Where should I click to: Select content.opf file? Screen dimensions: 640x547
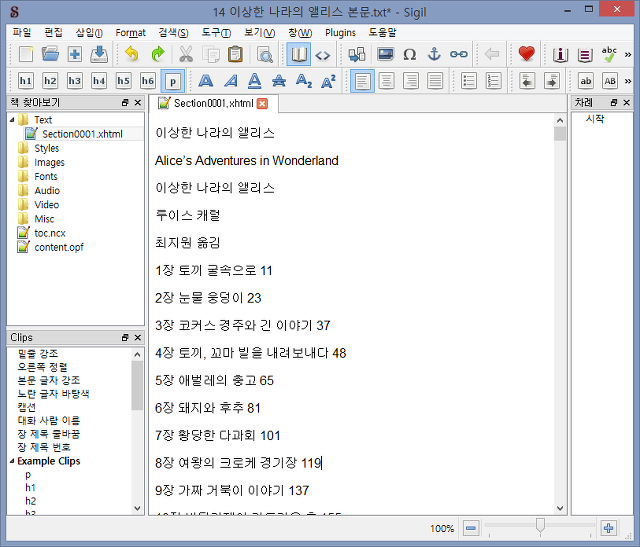pos(59,247)
